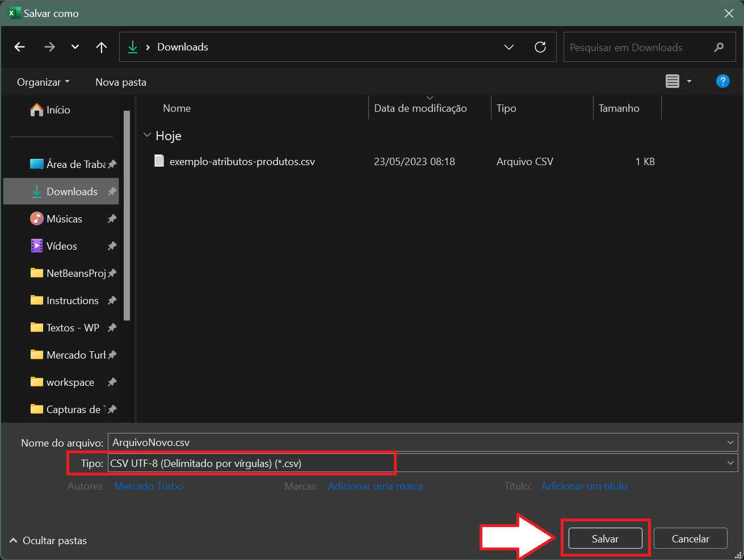
Task: Collapse the Hoje group
Action: click(147, 135)
